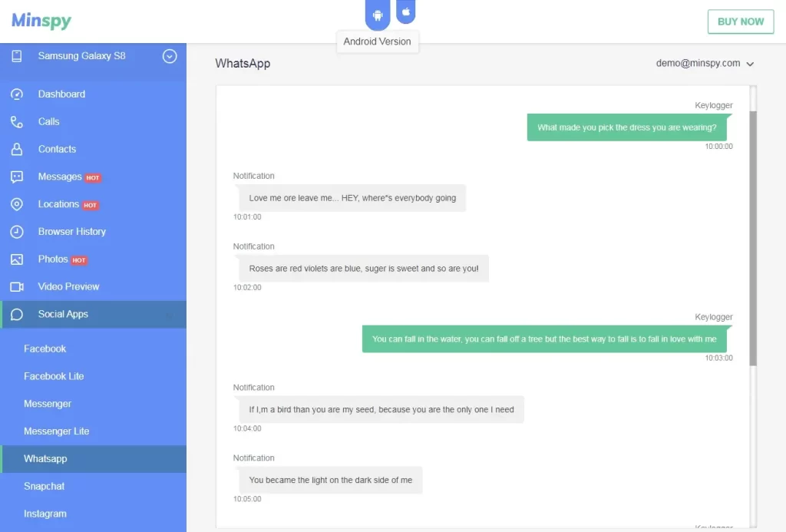Open the Video Preview section

[x=93, y=287]
